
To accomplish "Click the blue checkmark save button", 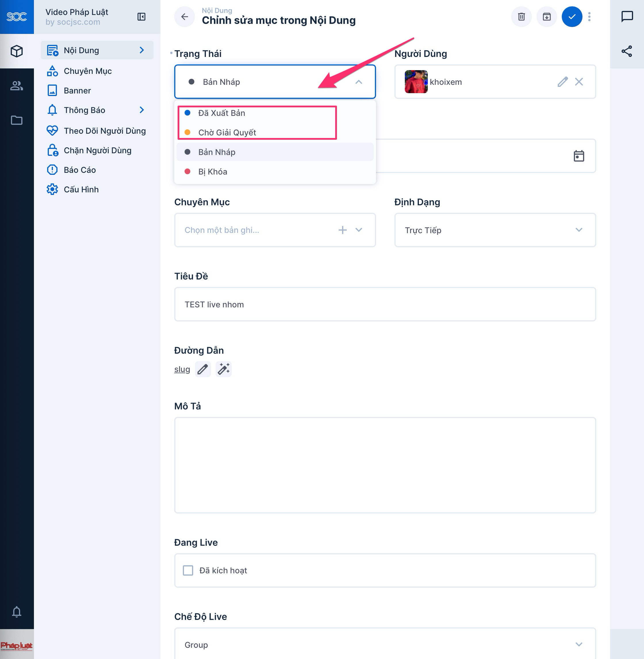I will click(572, 17).
